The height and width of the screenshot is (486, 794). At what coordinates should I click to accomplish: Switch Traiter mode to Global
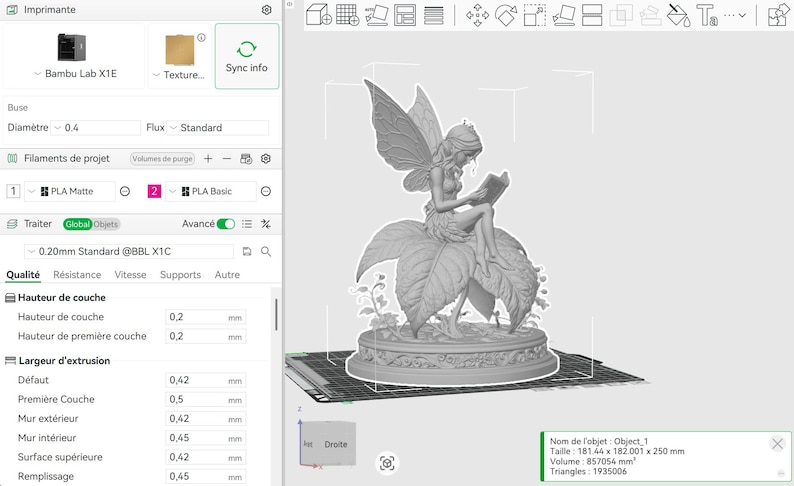(x=77, y=224)
